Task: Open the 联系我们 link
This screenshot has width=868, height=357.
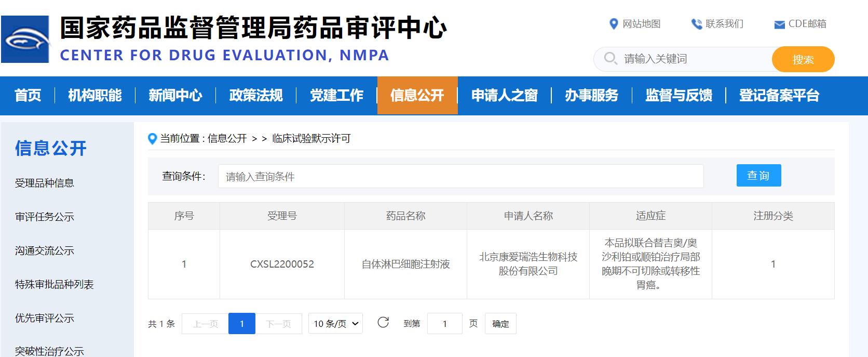Action: [724, 24]
